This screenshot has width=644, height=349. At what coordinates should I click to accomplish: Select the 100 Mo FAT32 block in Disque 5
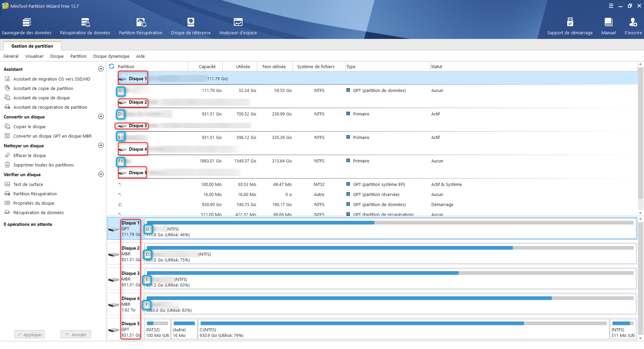click(x=157, y=329)
